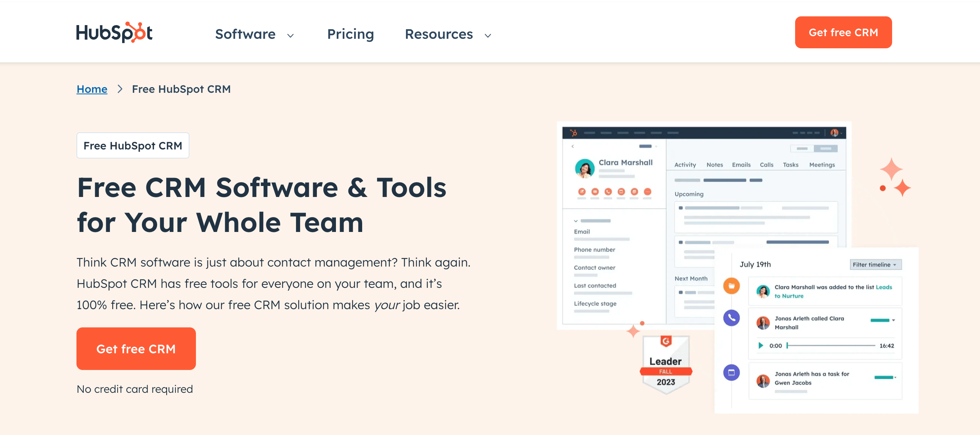980x435 pixels.
Task: Click the third orange contact action icon
Action: pos(608,192)
